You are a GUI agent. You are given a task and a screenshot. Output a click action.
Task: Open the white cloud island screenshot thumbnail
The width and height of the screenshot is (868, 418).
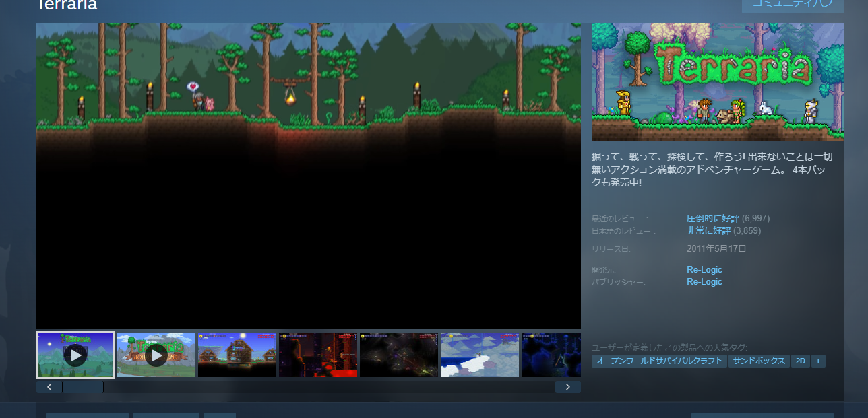pos(480,355)
